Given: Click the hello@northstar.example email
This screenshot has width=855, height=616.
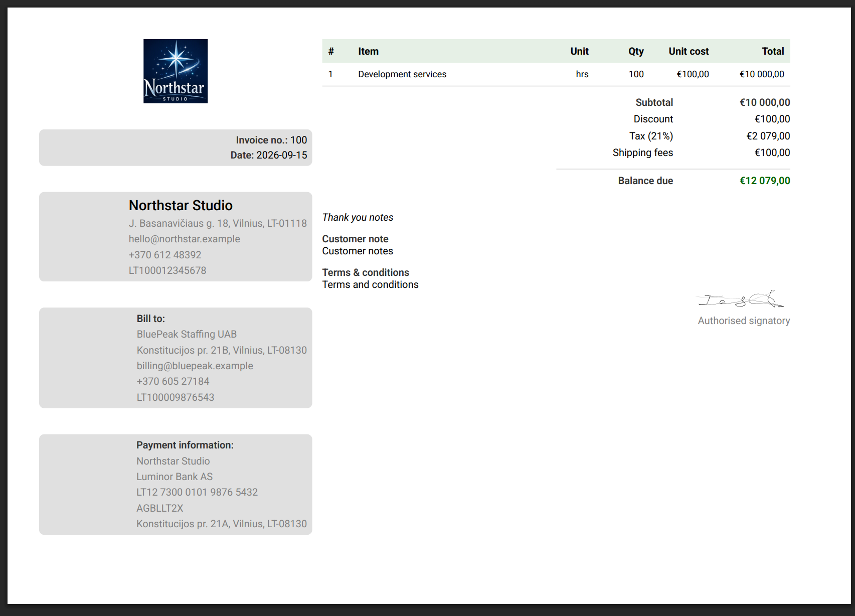Looking at the screenshot, I should click(184, 239).
